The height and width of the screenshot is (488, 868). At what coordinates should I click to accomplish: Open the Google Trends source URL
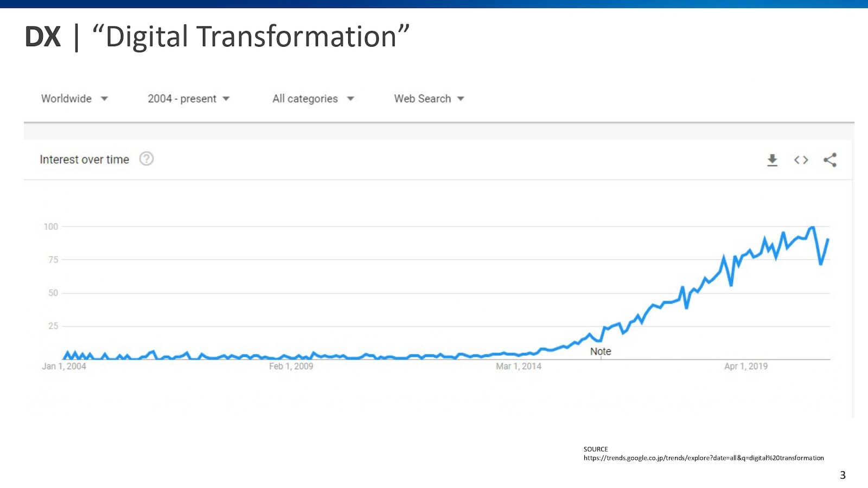pyautogui.click(x=703, y=458)
